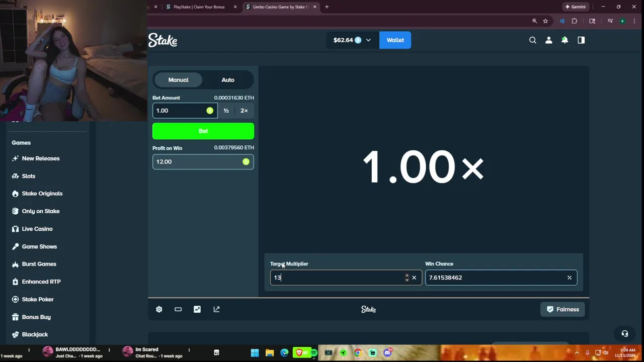The image size is (644, 362).
Task: Open Game Shows in sidebar
Action: pyautogui.click(x=39, y=246)
